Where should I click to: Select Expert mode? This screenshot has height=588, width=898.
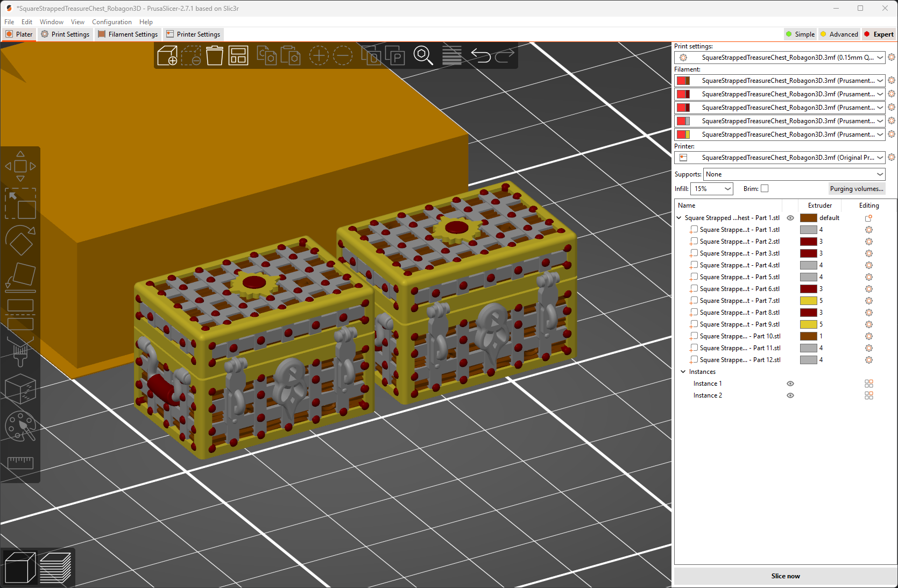(x=879, y=34)
